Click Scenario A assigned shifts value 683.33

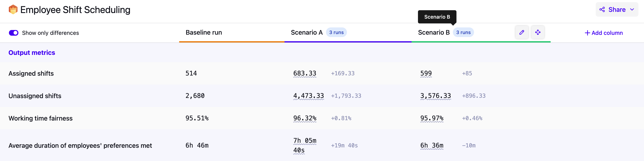point(304,73)
